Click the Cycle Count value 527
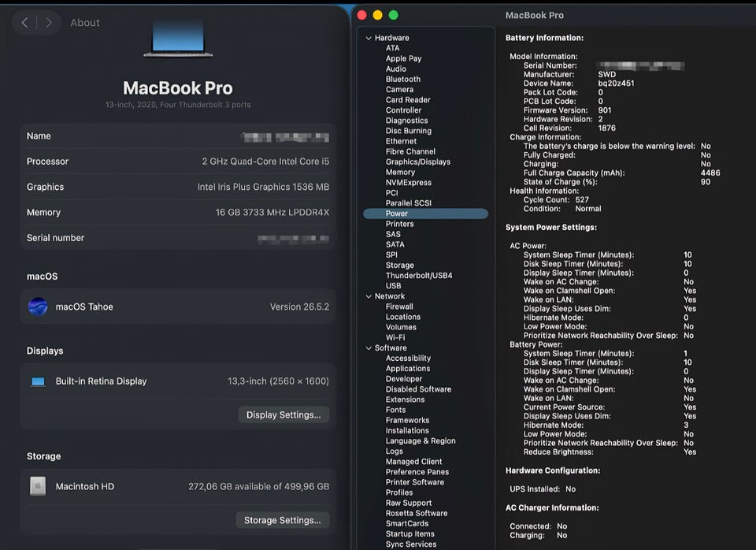The width and height of the screenshot is (756, 550). (582, 199)
